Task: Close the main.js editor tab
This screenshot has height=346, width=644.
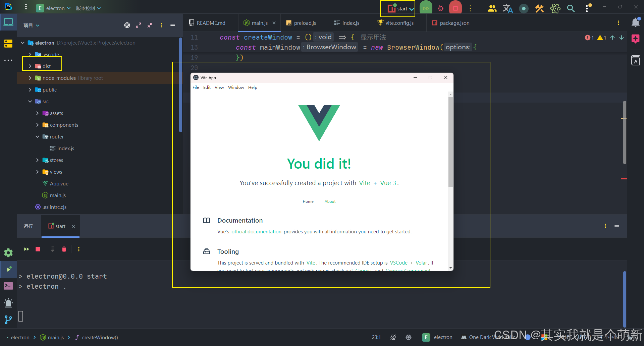Action: 274,23
